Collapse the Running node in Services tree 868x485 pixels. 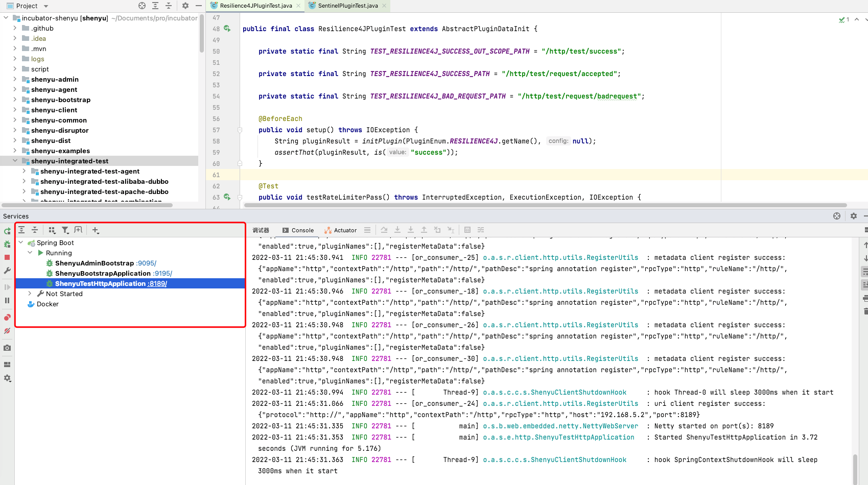[30, 253]
